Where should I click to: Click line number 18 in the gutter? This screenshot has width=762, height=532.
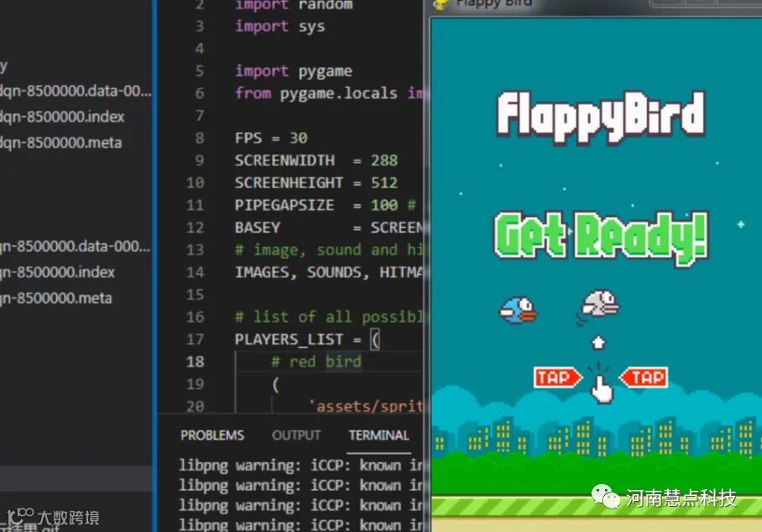point(195,361)
